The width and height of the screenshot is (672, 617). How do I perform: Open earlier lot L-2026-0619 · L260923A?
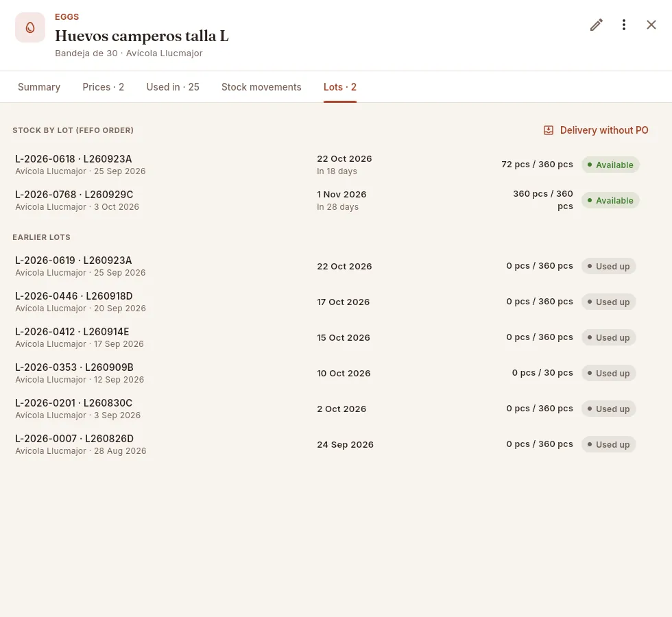coord(329,266)
